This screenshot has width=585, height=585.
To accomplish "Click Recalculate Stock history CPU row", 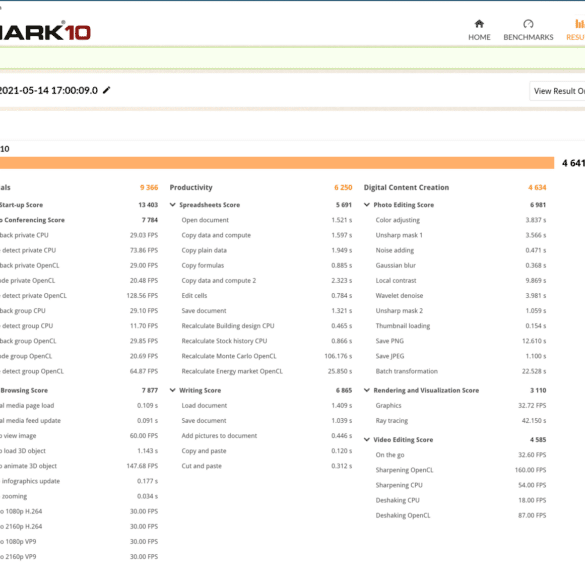I will point(267,341).
